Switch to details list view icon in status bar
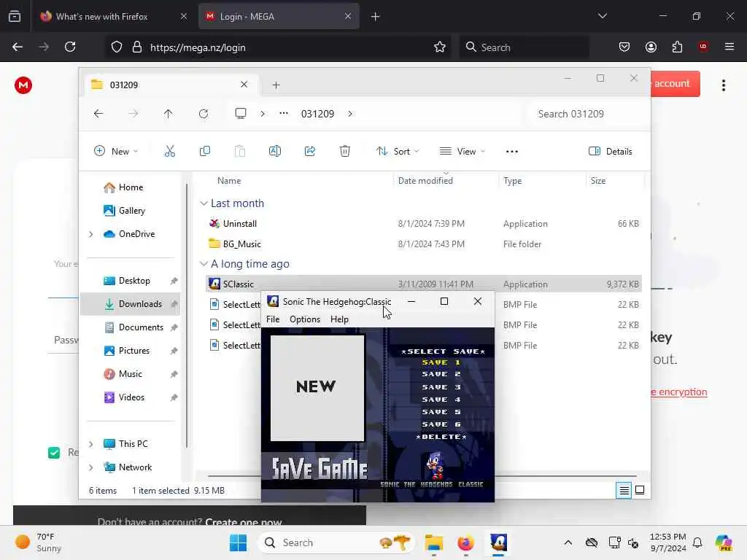Viewport: 747px width, 560px height. coord(624,490)
